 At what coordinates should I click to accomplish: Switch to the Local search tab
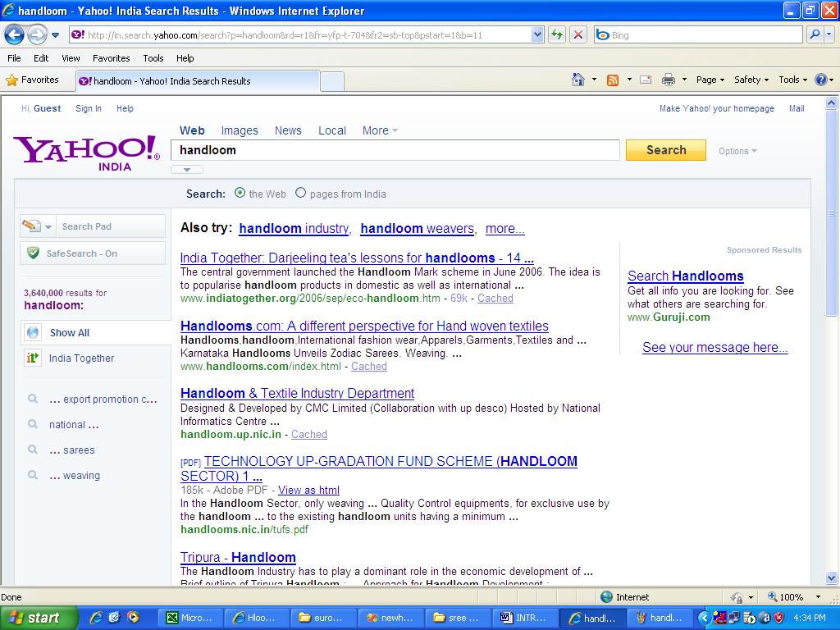(x=332, y=130)
